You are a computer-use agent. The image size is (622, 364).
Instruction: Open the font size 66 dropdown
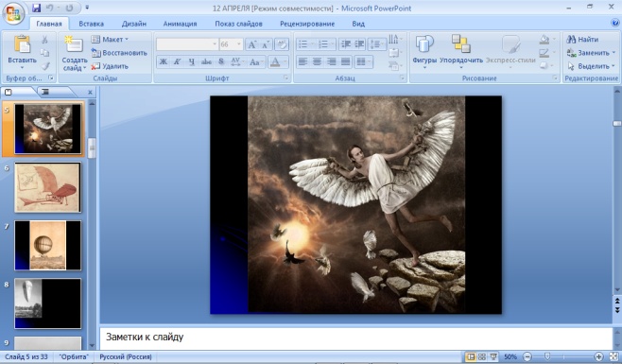point(239,44)
